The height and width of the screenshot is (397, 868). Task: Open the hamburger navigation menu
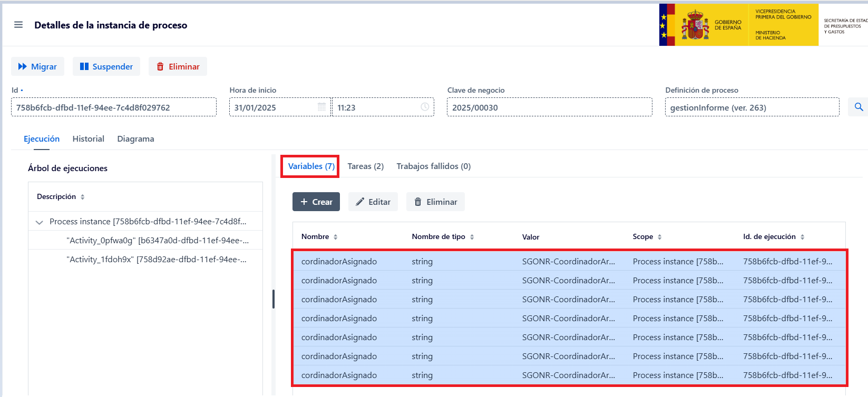point(18,25)
